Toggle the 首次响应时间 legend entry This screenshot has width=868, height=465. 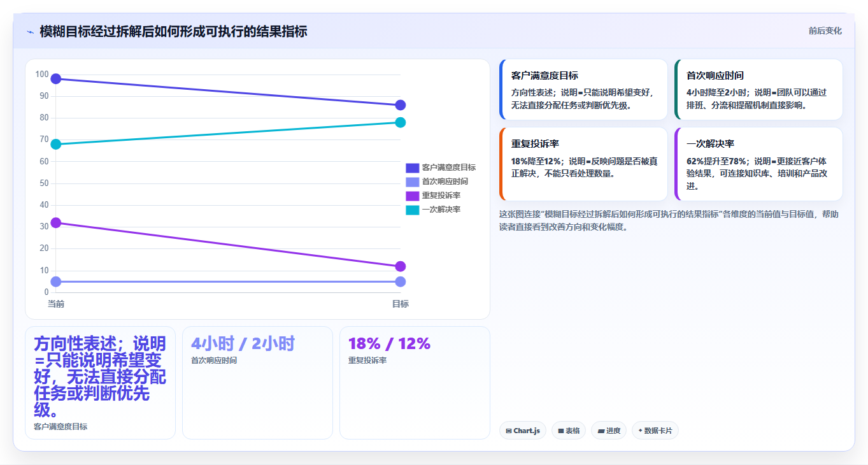pos(437,182)
